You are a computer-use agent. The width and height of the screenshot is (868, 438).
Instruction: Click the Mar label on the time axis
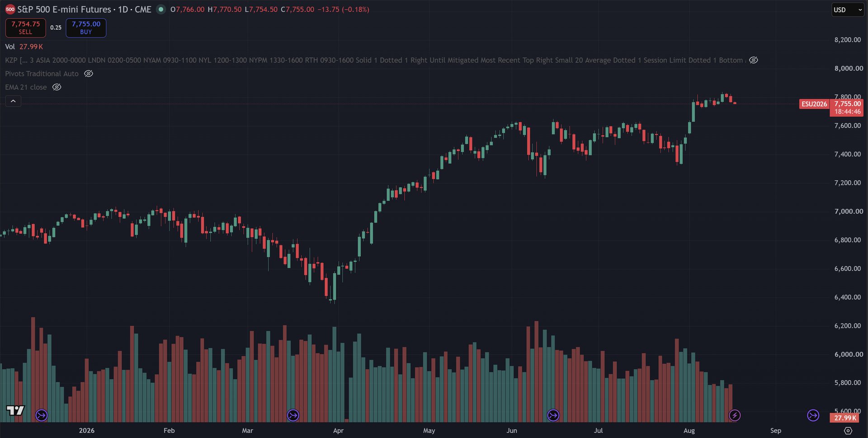tap(247, 431)
